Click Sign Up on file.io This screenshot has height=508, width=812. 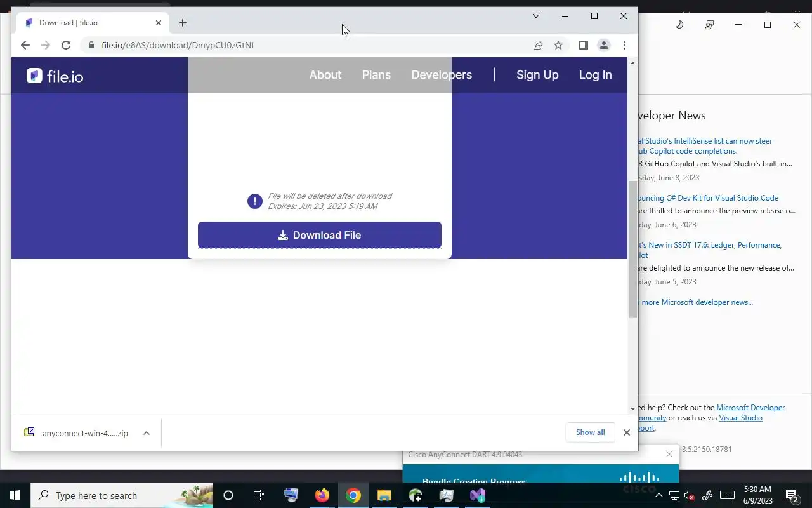click(537, 75)
